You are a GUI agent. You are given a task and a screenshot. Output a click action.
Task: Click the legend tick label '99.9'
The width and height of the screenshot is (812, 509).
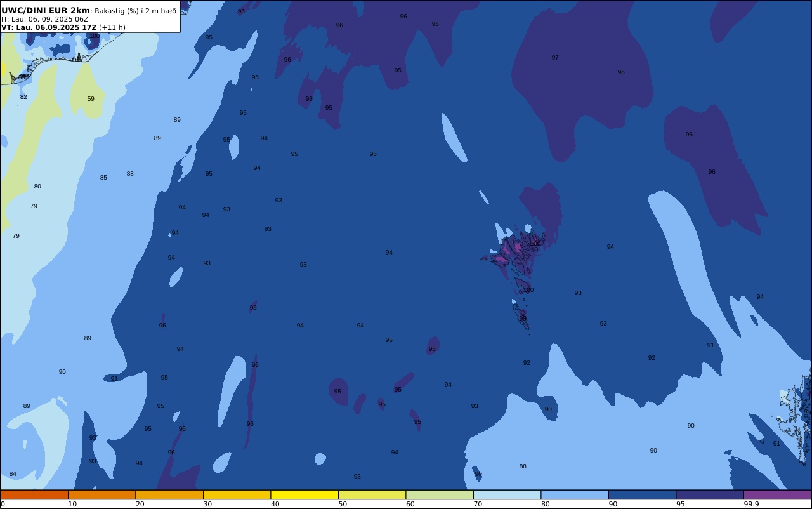click(752, 504)
